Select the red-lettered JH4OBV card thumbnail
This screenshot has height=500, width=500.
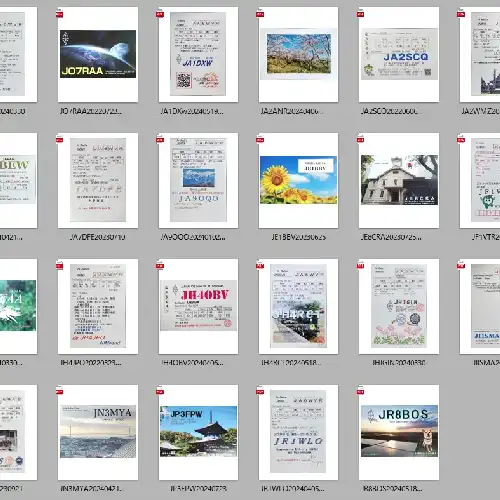198,306
